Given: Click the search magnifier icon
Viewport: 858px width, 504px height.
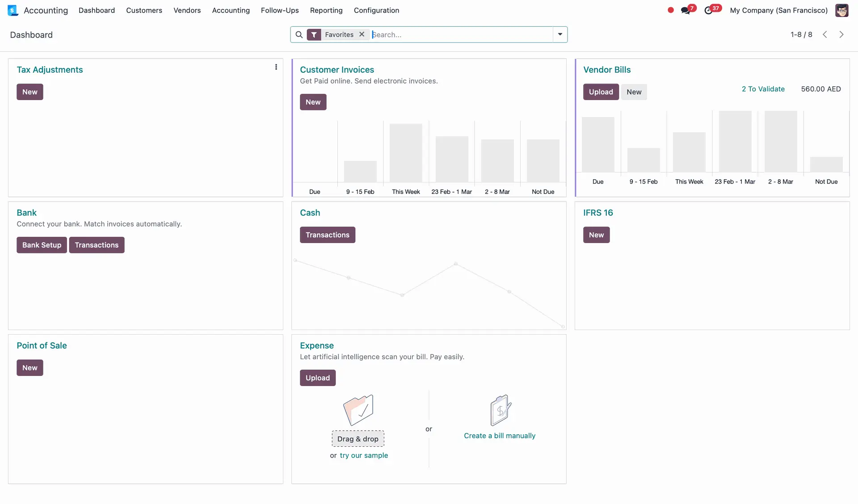Looking at the screenshot, I should point(299,34).
